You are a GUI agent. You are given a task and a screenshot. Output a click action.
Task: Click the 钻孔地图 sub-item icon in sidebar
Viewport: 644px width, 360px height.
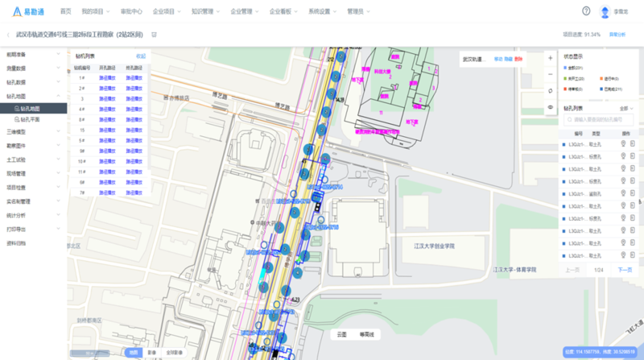point(17,109)
